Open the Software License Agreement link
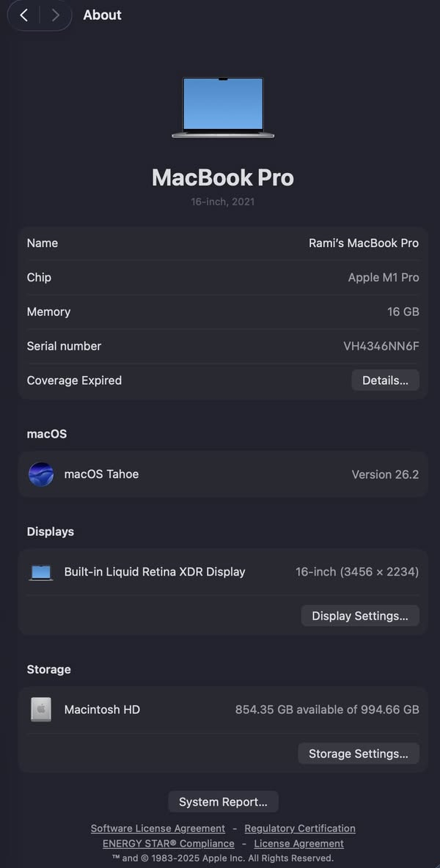Screen dimensions: 440x868 tap(158, 828)
